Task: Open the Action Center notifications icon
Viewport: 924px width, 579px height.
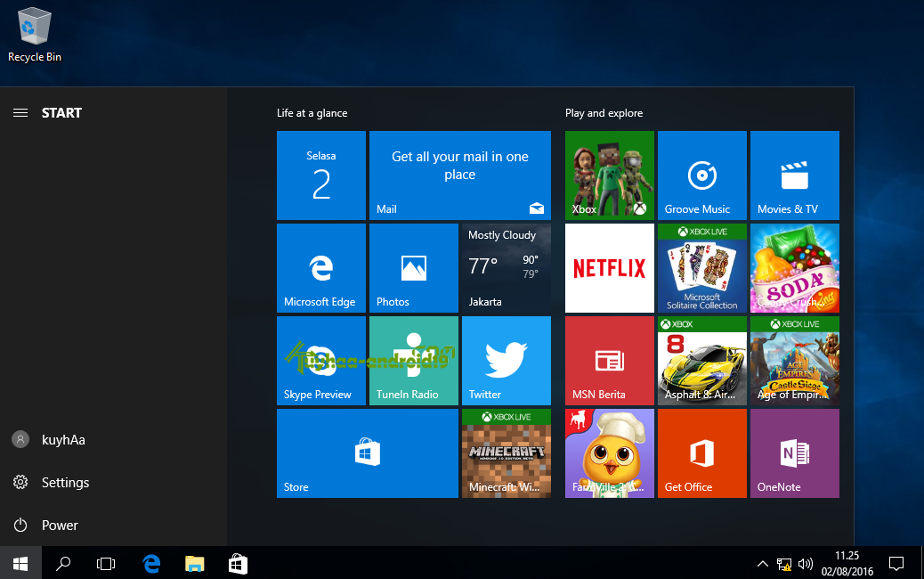Action: [x=896, y=564]
